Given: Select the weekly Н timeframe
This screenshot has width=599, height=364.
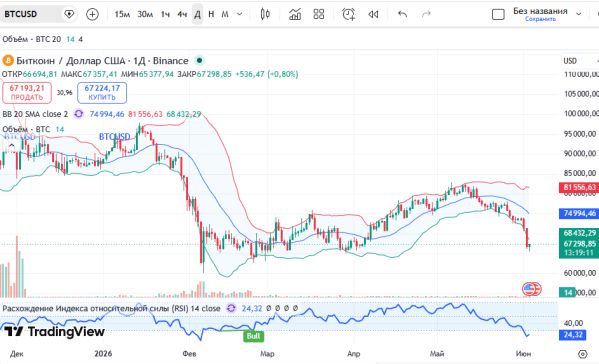Looking at the screenshot, I should pos(211,14).
